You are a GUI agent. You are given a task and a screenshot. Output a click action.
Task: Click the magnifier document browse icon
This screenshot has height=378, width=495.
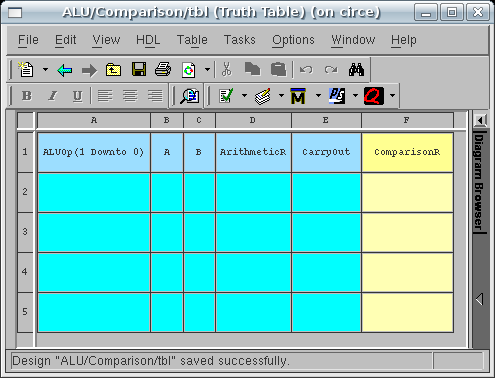tap(190, 96)
